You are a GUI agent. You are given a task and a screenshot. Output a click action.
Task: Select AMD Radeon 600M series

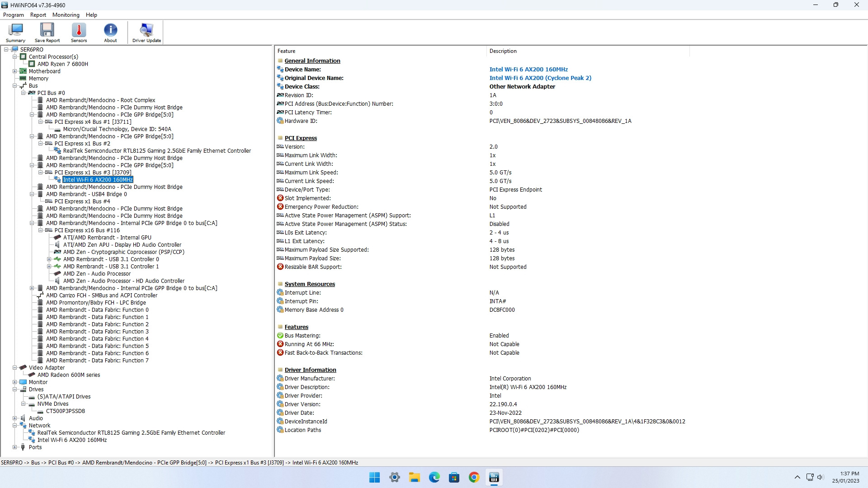[x=69, y=375]
